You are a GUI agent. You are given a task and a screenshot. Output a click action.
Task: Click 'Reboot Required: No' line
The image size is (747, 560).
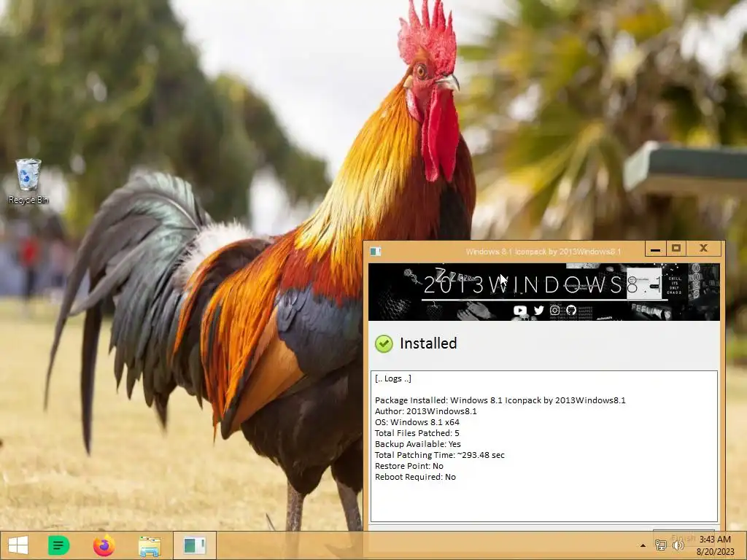pos(415,477)
